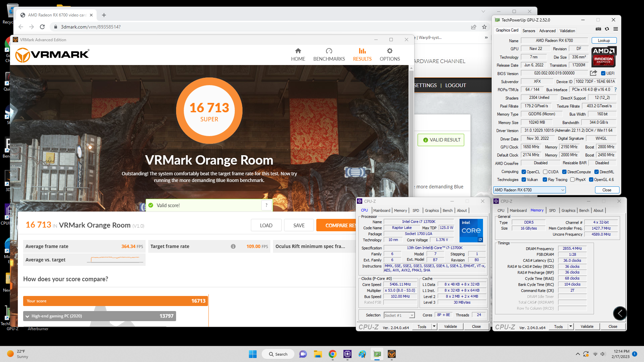
Task: Open new browser tab with plus
Action: click(104, 15)
